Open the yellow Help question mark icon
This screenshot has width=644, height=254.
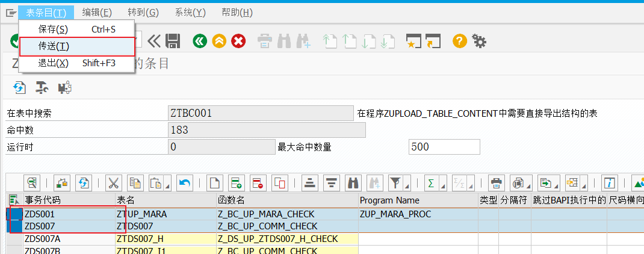click(x=460, y=41)
